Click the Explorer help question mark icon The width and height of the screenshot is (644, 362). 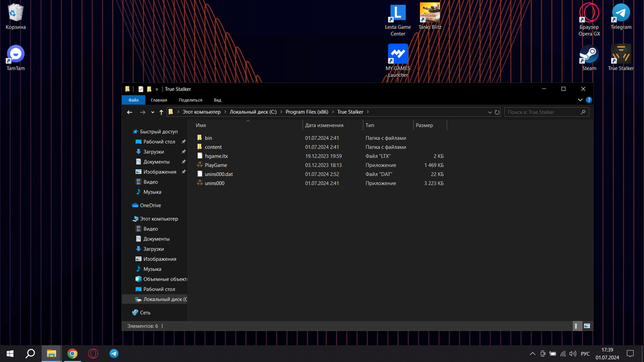(589, 100)
